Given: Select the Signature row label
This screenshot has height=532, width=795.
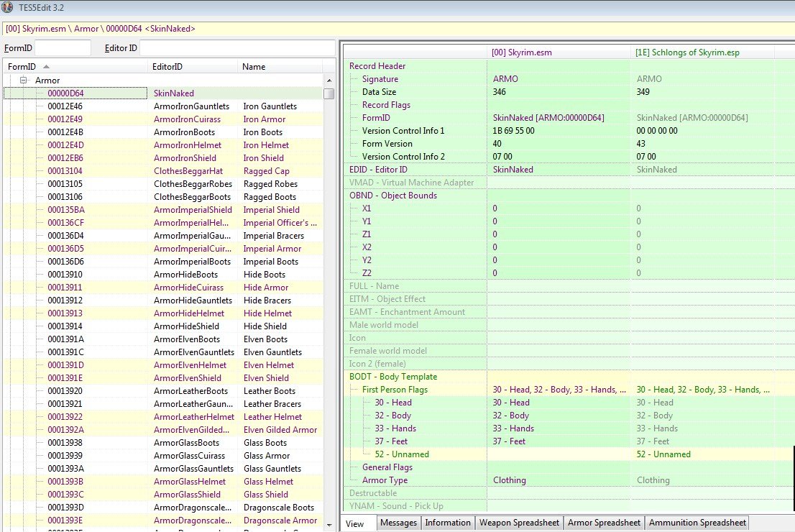Looking at the screenshot, I should [380, 79].
